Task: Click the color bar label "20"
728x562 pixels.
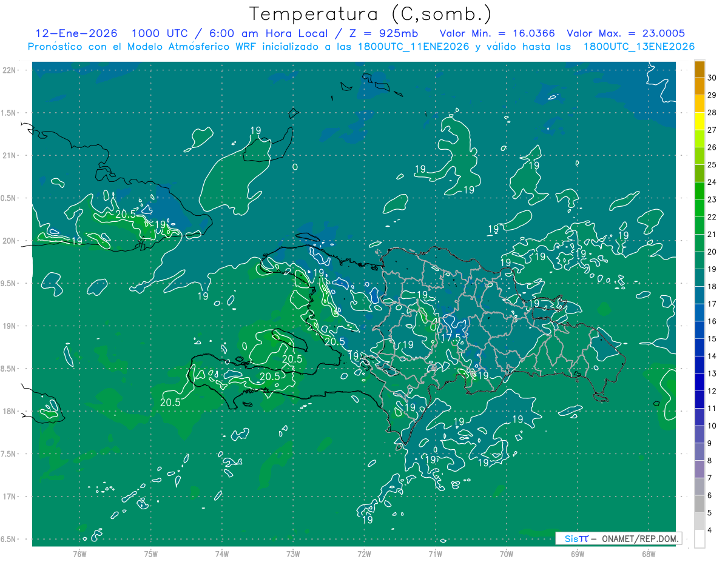Action: coord(712,252)
